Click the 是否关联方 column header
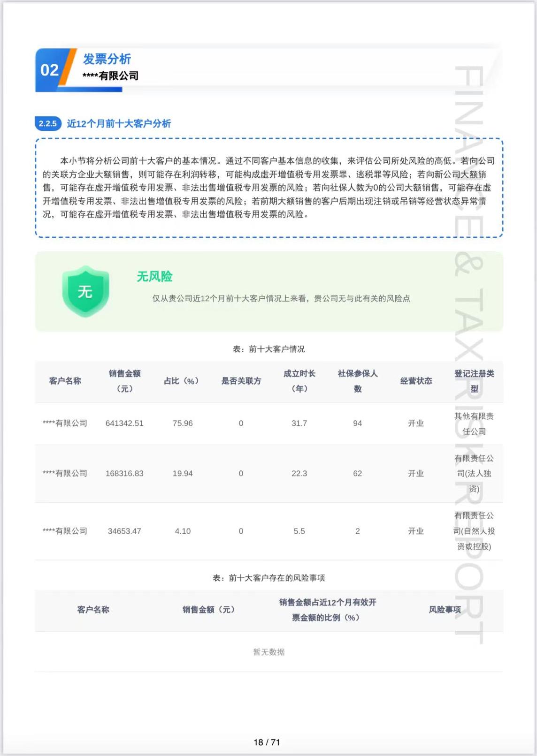Viewport: 537px width, 756px height. (241, 381)
